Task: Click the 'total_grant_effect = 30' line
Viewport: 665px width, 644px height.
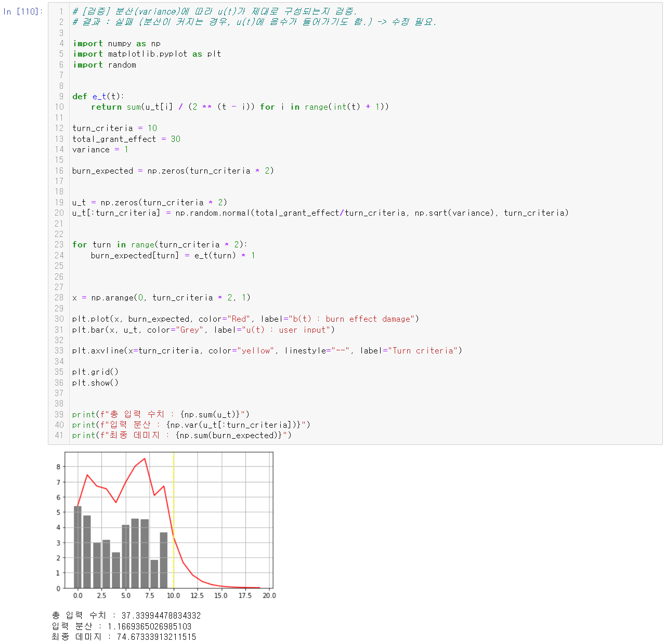Action: click(126, 139)
